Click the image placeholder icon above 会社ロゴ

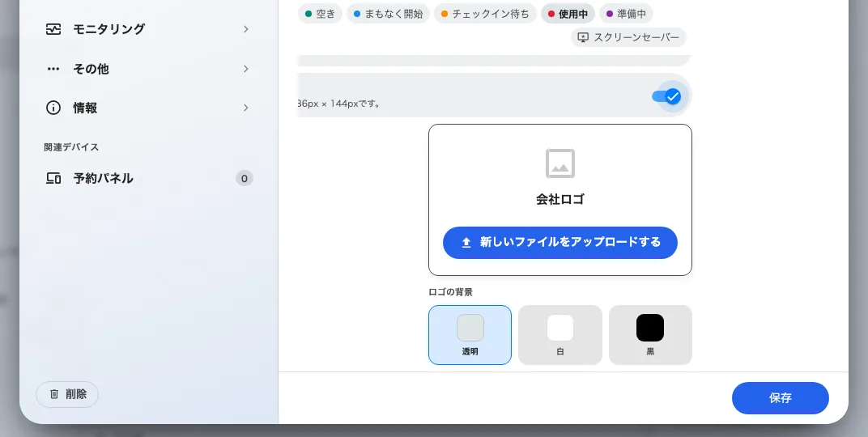pyautogui.click(x=560, y=163)
